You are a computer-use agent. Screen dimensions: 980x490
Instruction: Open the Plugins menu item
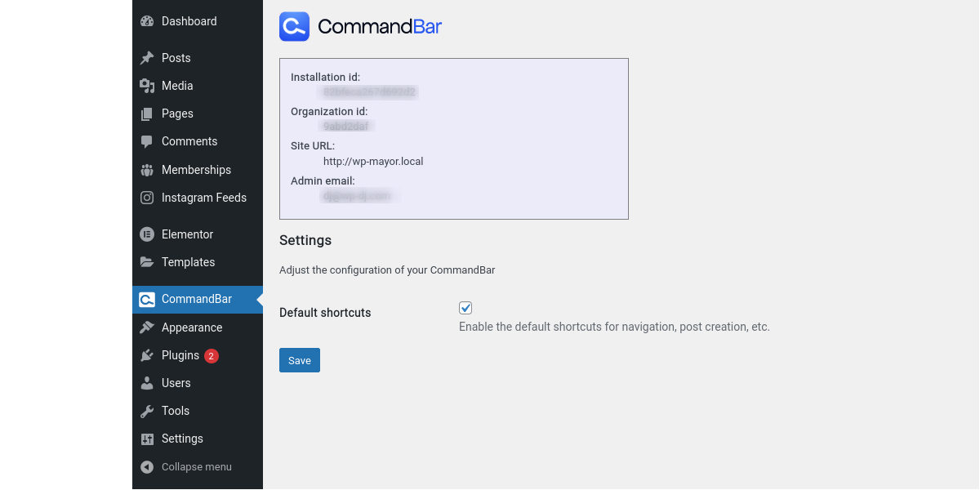(198, 355)
